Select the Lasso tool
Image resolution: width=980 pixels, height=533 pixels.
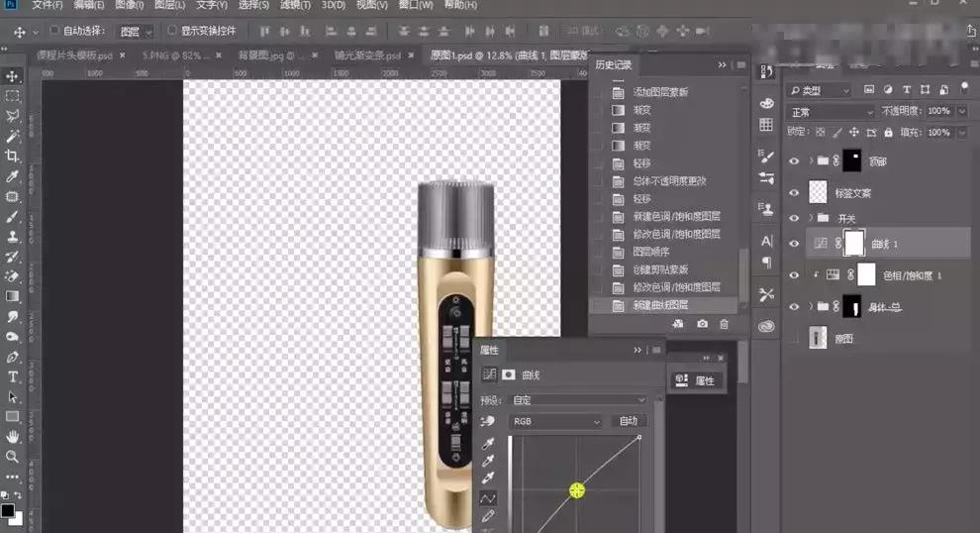[x=12, y=116]
